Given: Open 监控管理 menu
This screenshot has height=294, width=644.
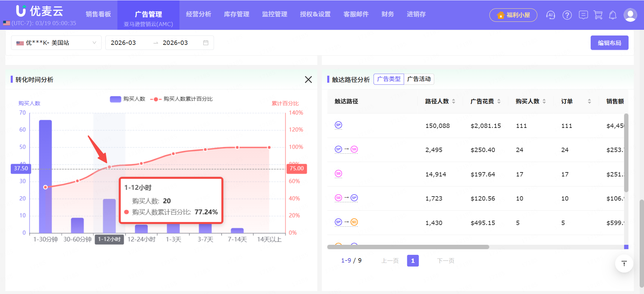Looking at the screenshot, I should (275, 14).
